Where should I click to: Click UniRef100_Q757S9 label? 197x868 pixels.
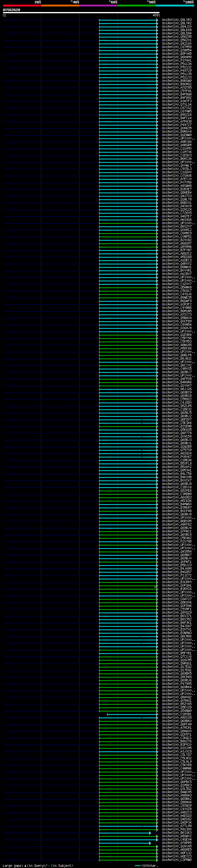(x=176, y=450)
